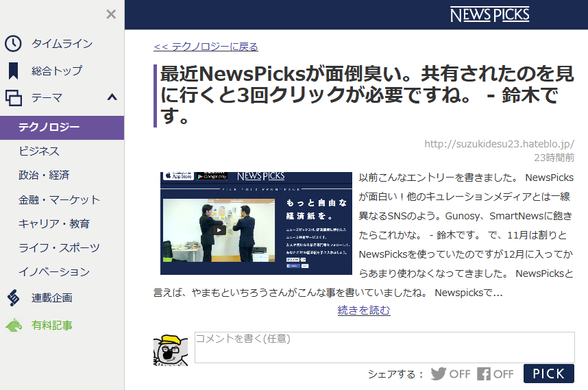Click the green 有料記事 icon

[14, 325]
